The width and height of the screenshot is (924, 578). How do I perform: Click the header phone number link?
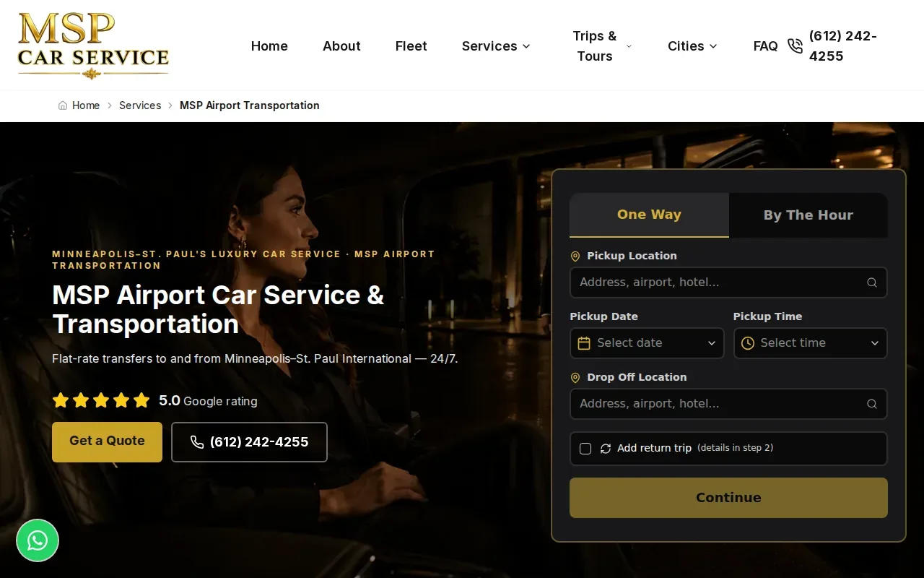tap(843, 46)
